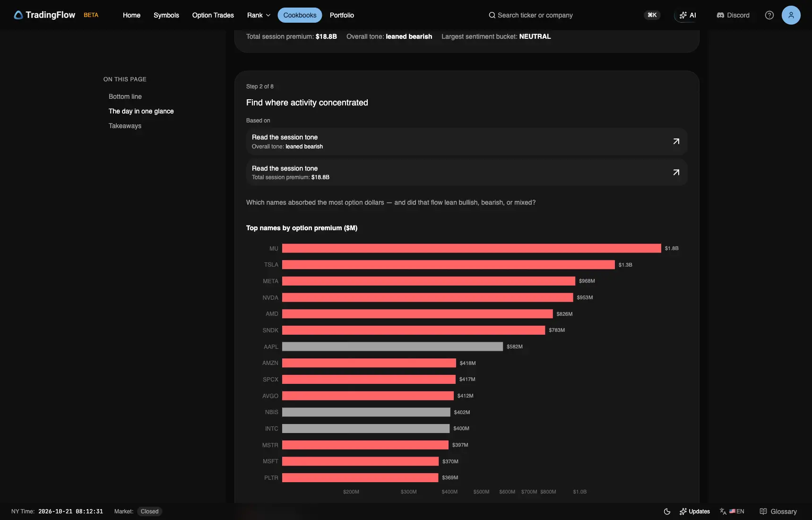The width and height of the screenshot is (812, 520).
Task: Go to the Home tab
Action: 131,15
